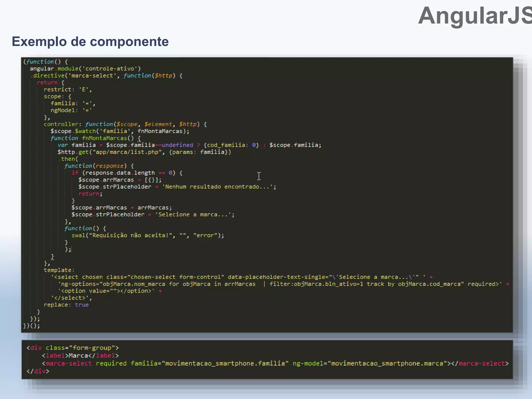Click the '})();' last code line
The width and height of the screenshot is (532, 399).
pos(31,326)
